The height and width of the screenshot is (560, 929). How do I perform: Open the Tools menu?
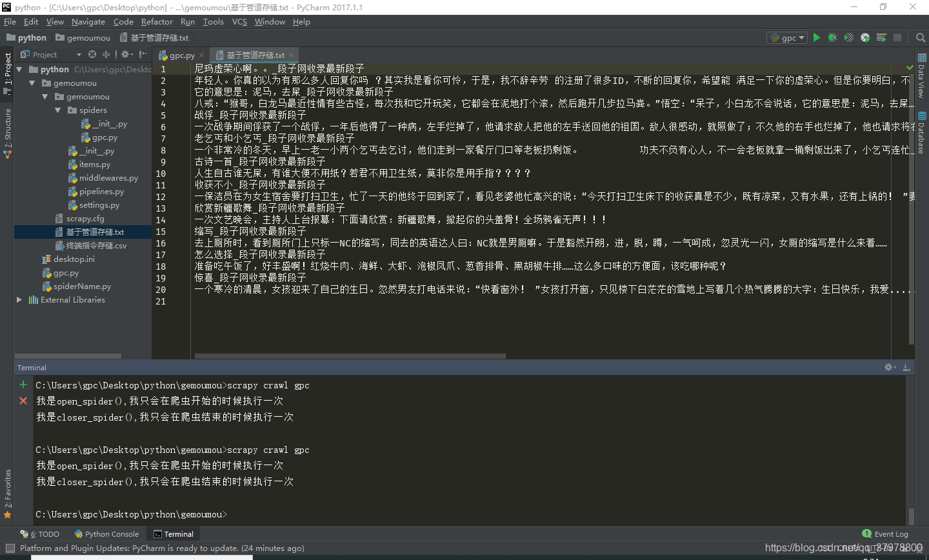click(x=213, y=21)
